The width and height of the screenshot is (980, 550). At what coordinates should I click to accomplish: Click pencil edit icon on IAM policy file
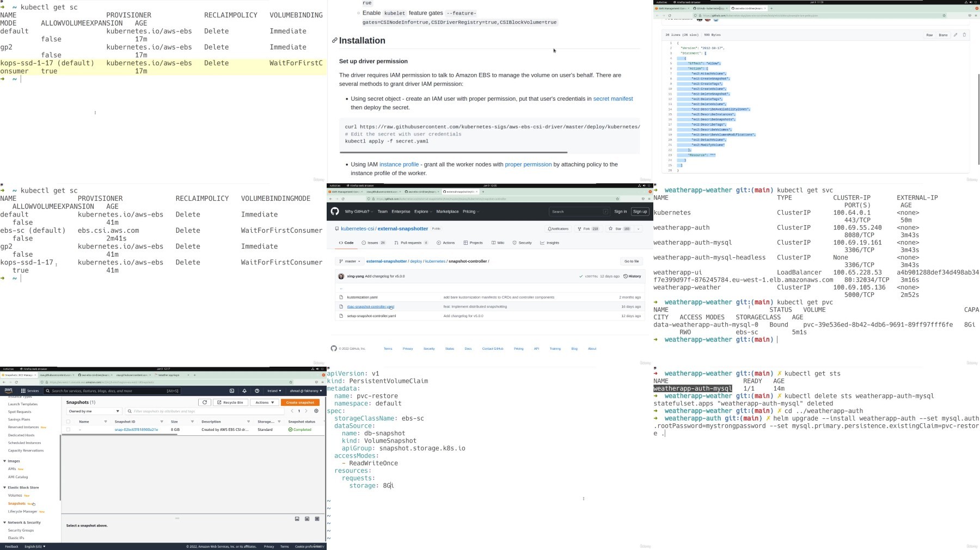955,35
